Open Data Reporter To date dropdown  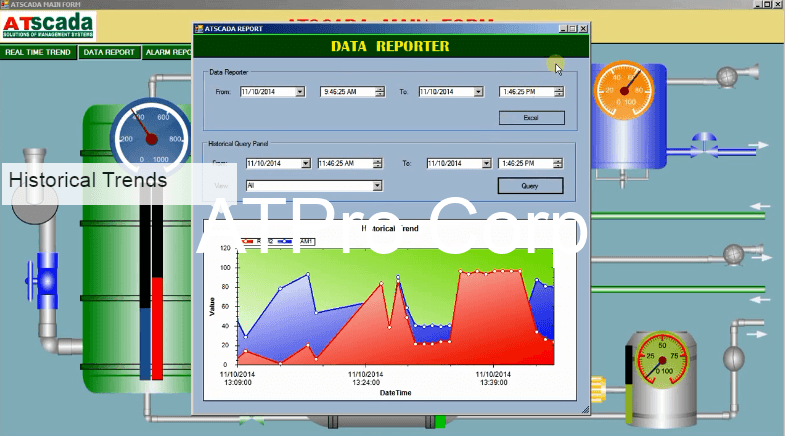(478, 92)
